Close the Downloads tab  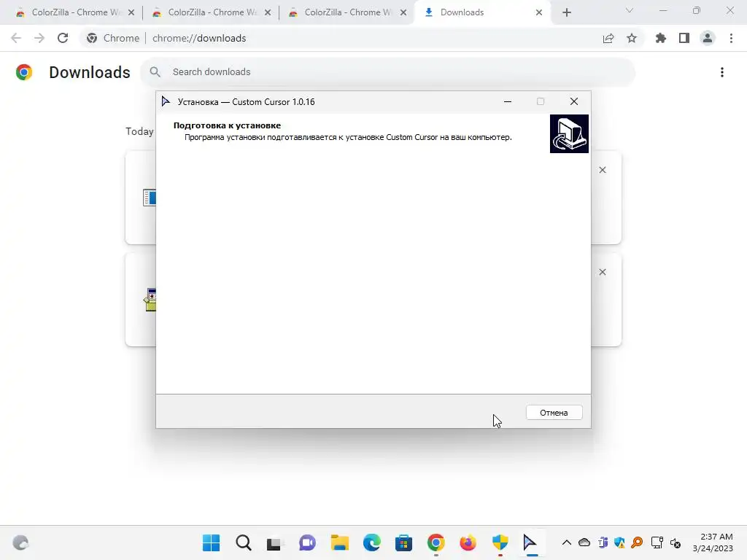[539, 13]
